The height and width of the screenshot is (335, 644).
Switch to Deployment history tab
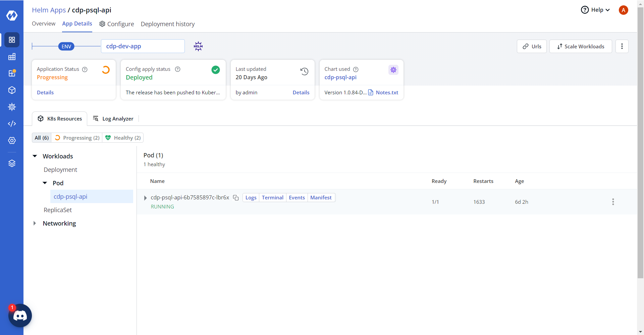167,24
